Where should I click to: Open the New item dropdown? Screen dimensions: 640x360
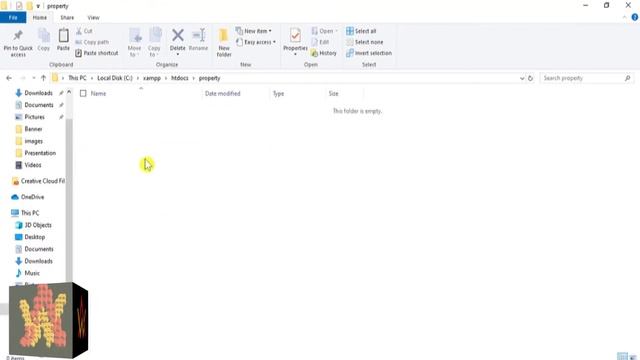coord(254,31)
